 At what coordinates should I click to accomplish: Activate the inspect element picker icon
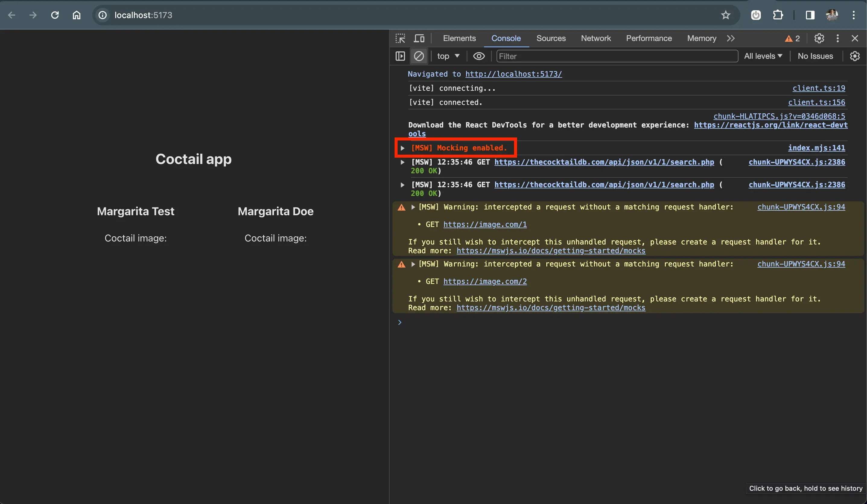tap(400, 38)
